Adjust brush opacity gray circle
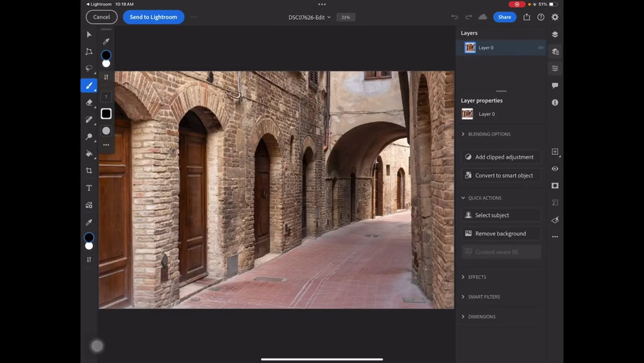Screen dimensions: 644x363 (x=106, y=131)
